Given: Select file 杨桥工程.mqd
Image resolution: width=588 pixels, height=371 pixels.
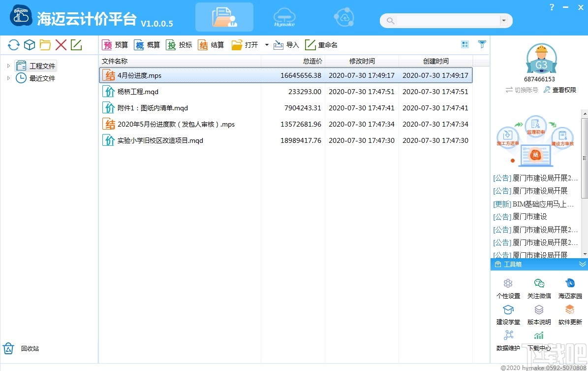Looking at the screenshot, I should (x=286, y=92).
